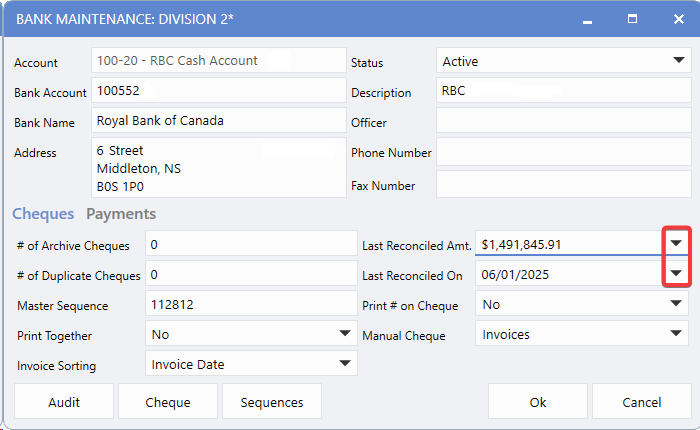Select the Cheques tab
This screenshot has height=430, width=700.
click(x=43, y=214)
